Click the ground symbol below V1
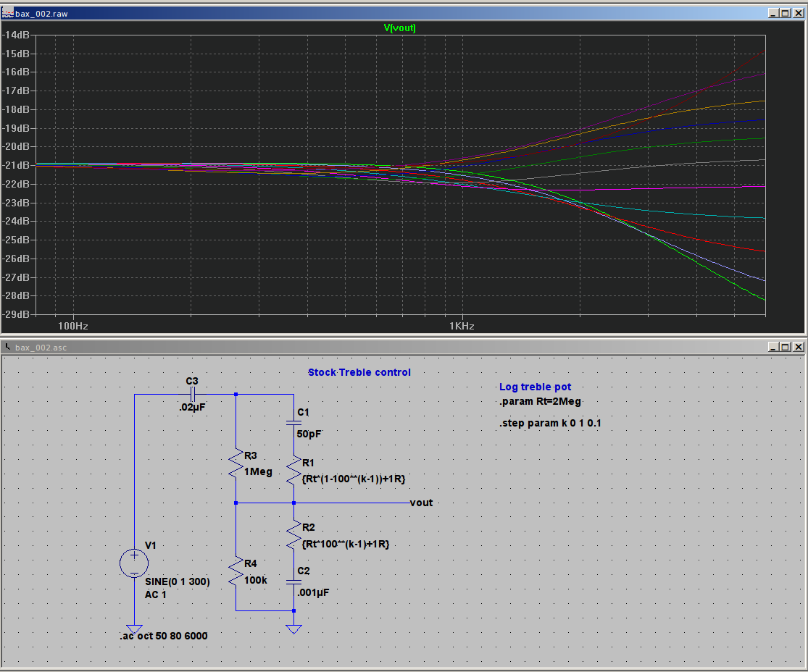808x672 pixels. [134, 629]
